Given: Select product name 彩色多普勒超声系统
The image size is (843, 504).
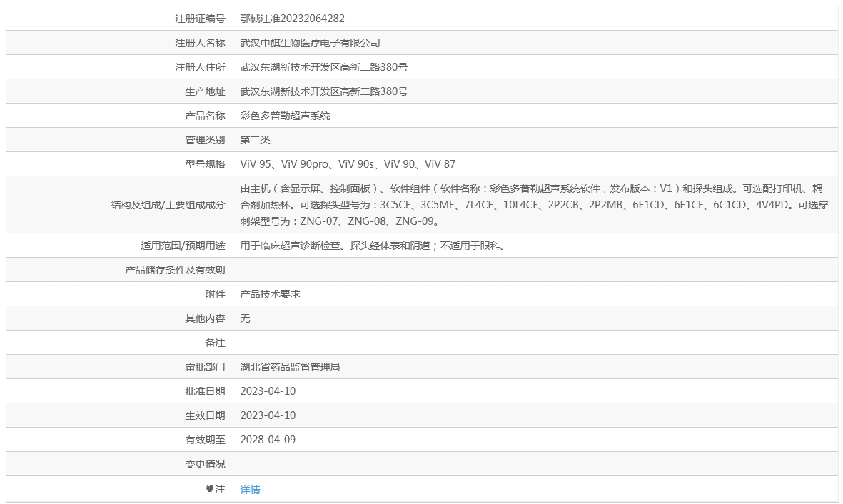Looking at the screenshot, I should coord(285,116).
